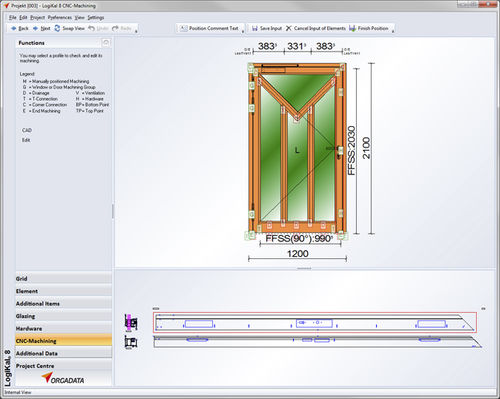Click the CAD function link
This screenshot has height=399, width=500.
point(27,130)
